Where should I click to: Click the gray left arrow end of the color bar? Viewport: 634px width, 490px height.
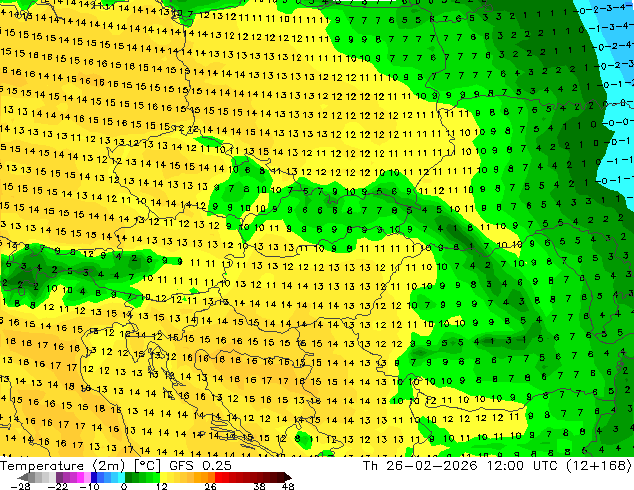[x=22, y=477]
